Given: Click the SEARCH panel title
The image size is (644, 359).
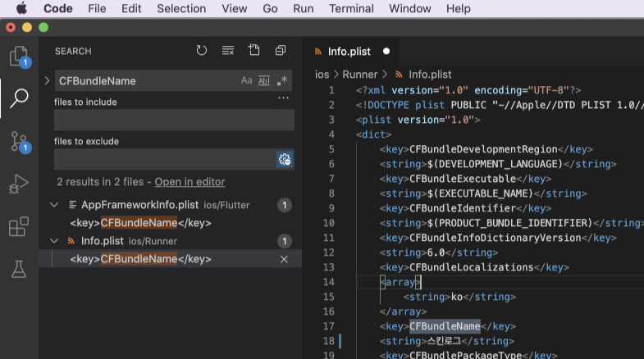Looking at the screenshot, I should (x=73, y=52).
